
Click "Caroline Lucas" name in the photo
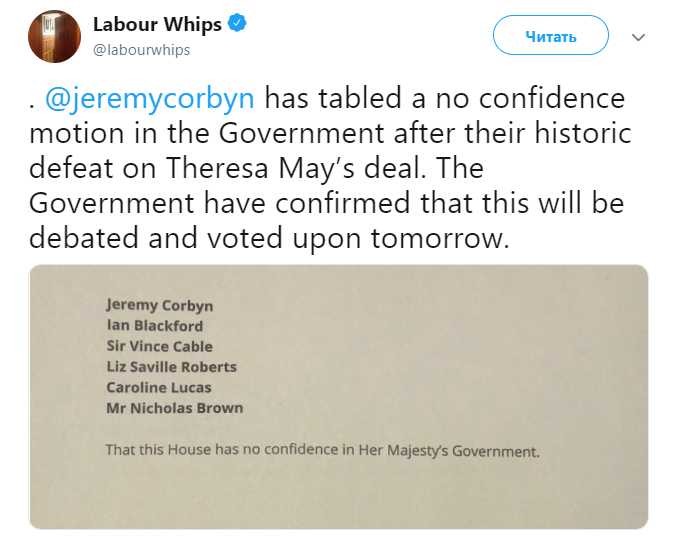pos(159,387)
